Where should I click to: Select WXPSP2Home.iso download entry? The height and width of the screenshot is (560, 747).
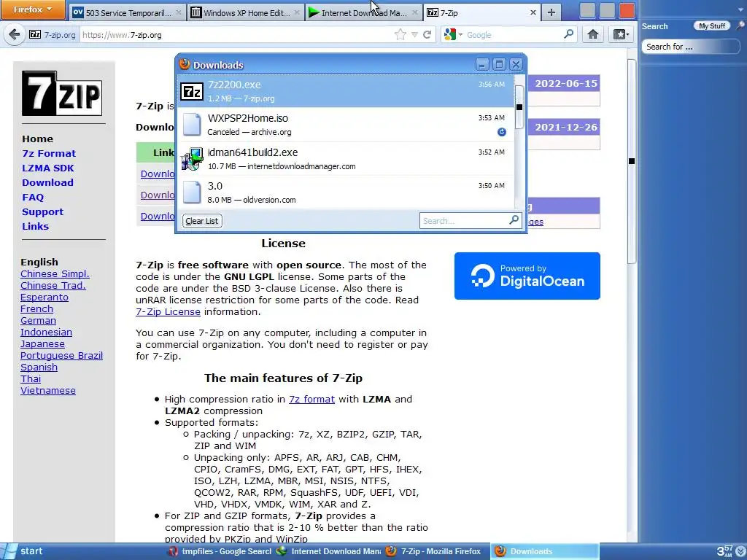click(347, 125)
